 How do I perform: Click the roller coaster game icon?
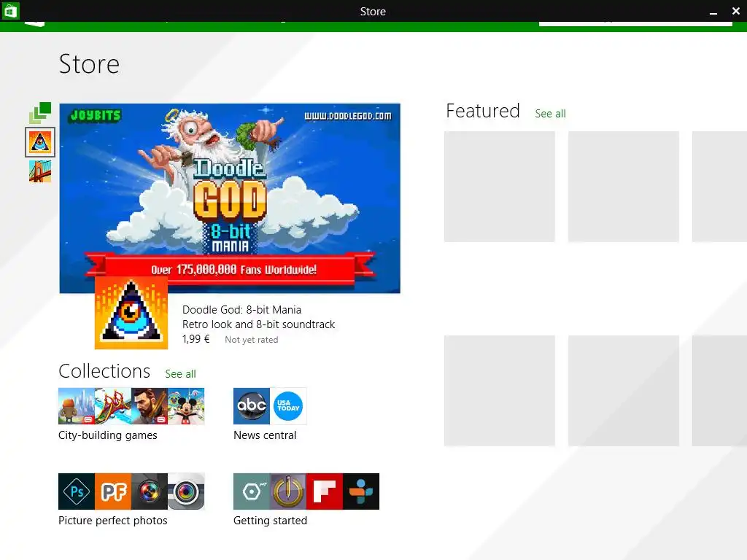click(113, 406)
